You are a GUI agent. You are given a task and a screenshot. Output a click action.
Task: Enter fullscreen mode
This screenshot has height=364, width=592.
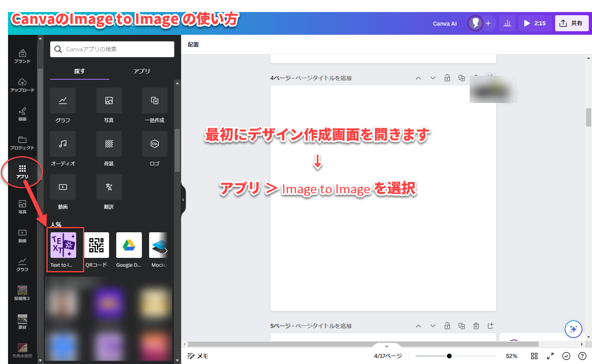click(x=550, y=356)
